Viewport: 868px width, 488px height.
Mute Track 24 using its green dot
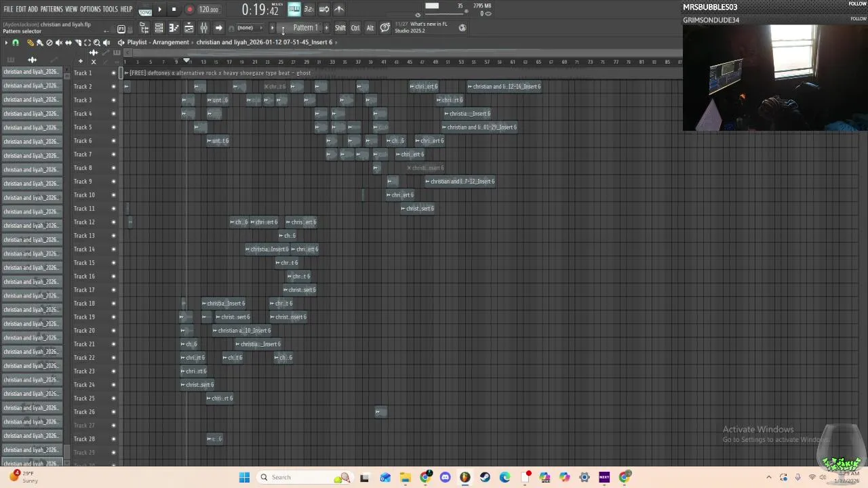coord(113,384)
